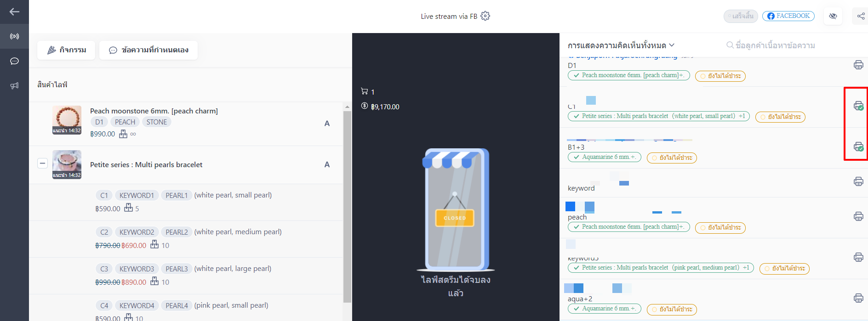Select the KEYWORD1 tag
868x321 pixels.
pyautogui.click(x=137, y=196)
